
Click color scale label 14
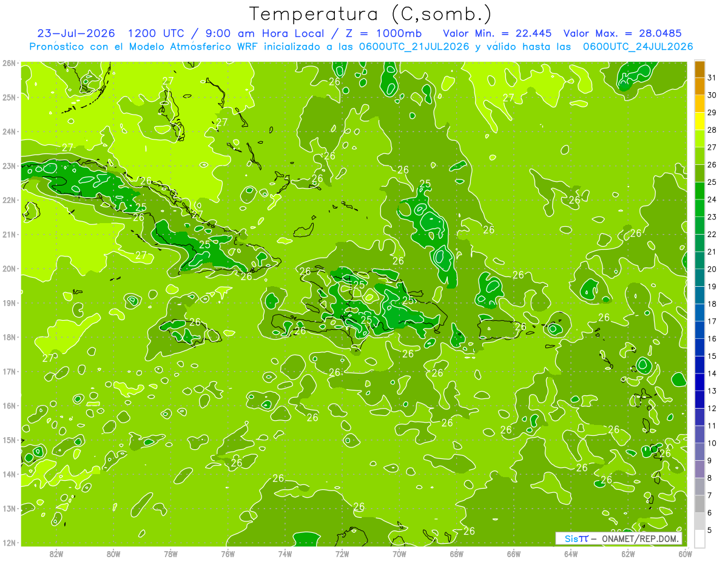click(712, 373)
